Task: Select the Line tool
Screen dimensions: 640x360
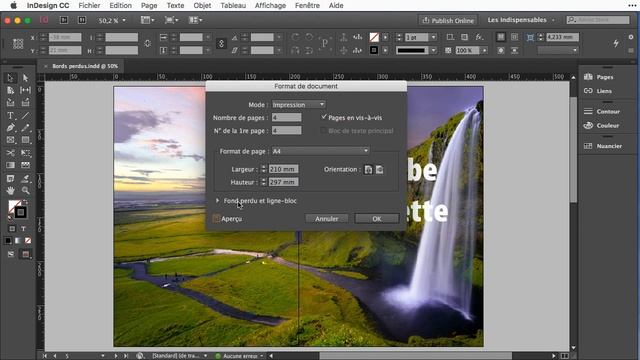Action: pos(25,116)
